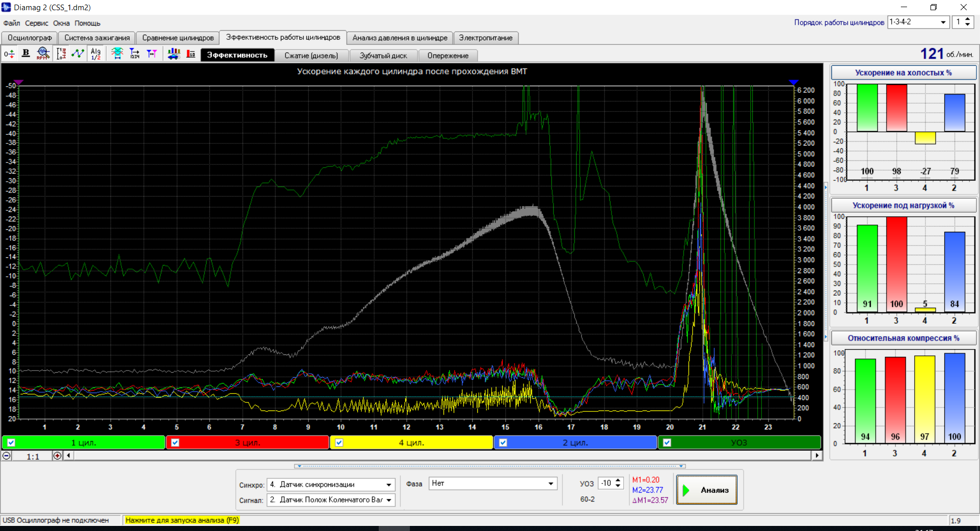This screenshot has width=980, height=531.
Task: Click the 1:1 zoom ratio label
Action: pyautogui.click(x=33, y=456)
